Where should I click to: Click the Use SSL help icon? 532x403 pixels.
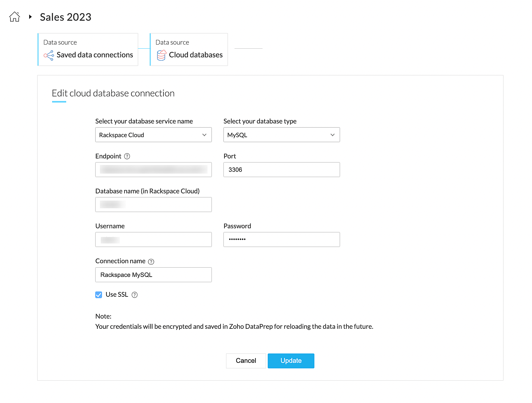[x=135, y=295]
